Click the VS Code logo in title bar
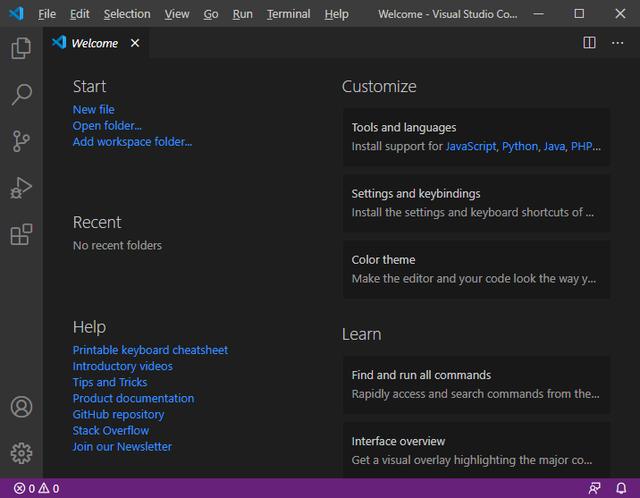Viewport: 640px width, 498px height. [16, 13]
